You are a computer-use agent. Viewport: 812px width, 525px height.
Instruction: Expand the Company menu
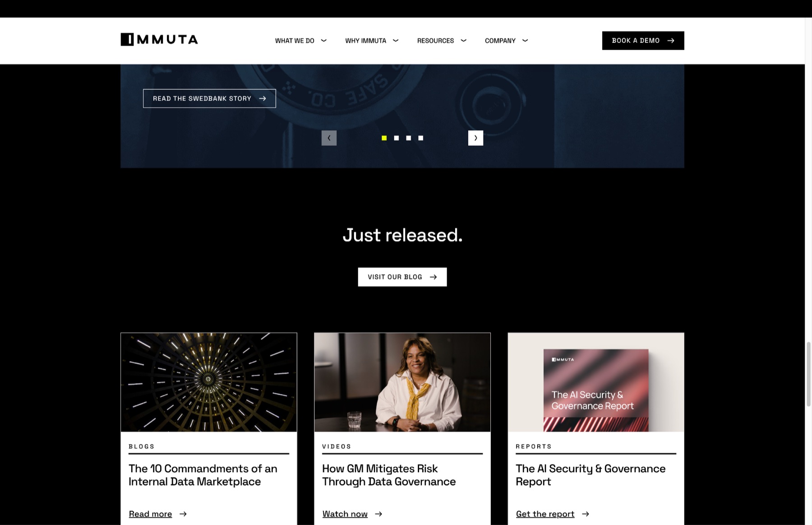point(506,41)
